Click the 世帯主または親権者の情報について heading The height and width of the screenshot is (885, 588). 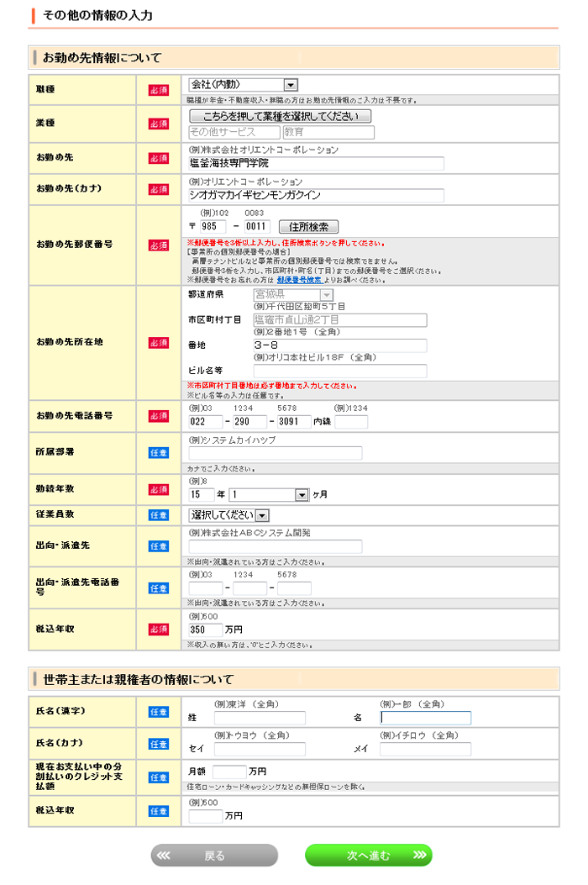139,680
